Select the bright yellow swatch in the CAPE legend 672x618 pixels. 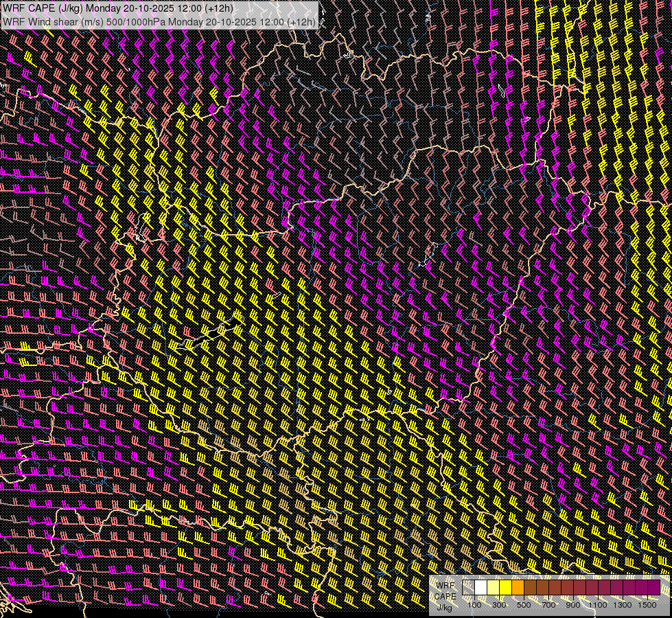click(x=506, y=588)
